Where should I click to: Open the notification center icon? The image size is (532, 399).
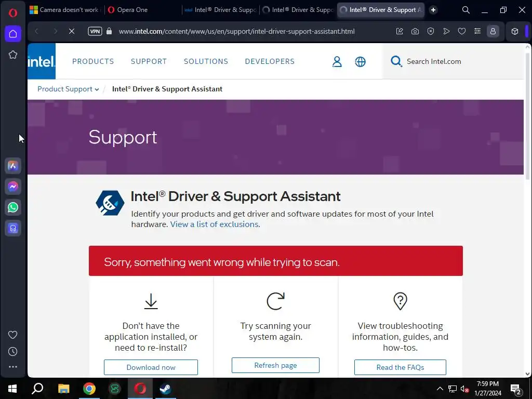click(516, 389)
